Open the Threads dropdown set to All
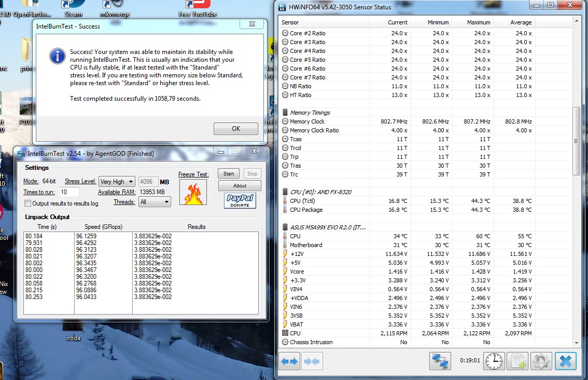Image resolution: width=588 pixels, height=380 pixels. [155, 202]
